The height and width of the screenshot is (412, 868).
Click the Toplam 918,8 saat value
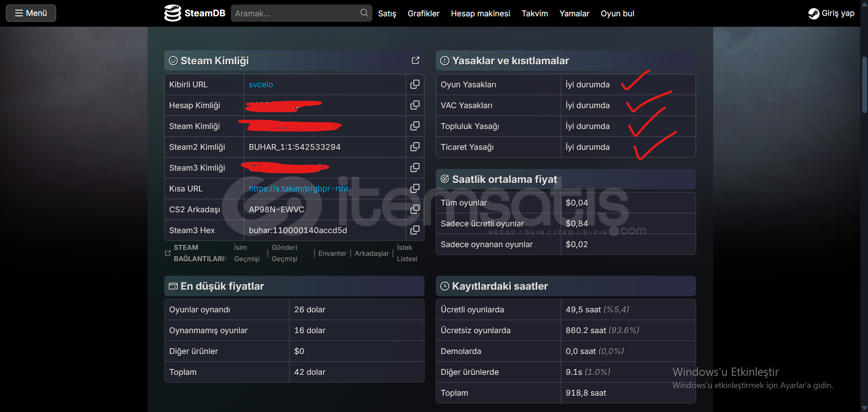click(586, 393)
